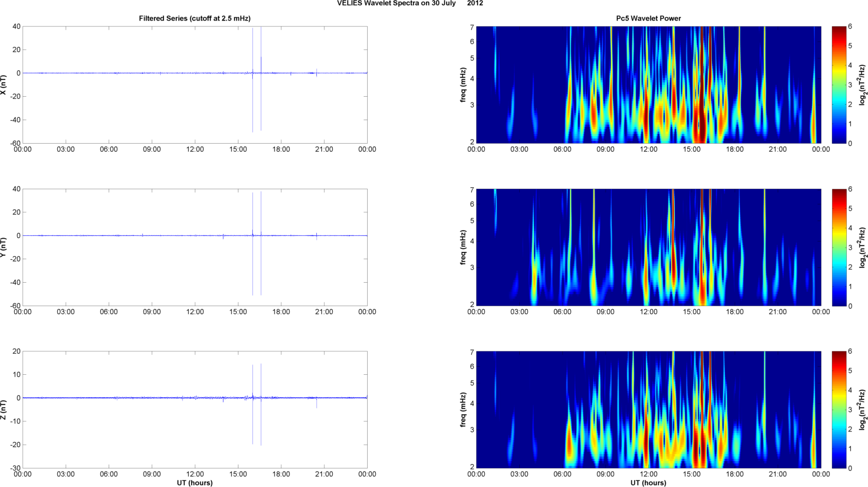The height and width of the screenshot is (487, 868).
Task: Click "freq (mHz)" label of the bottom spectrogram
Action: (x=463, y=410)
